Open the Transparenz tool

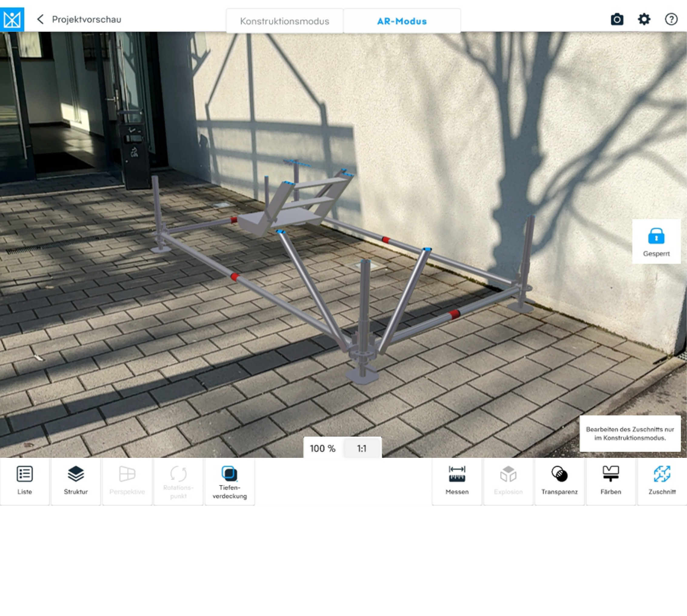tap(559, 482)
